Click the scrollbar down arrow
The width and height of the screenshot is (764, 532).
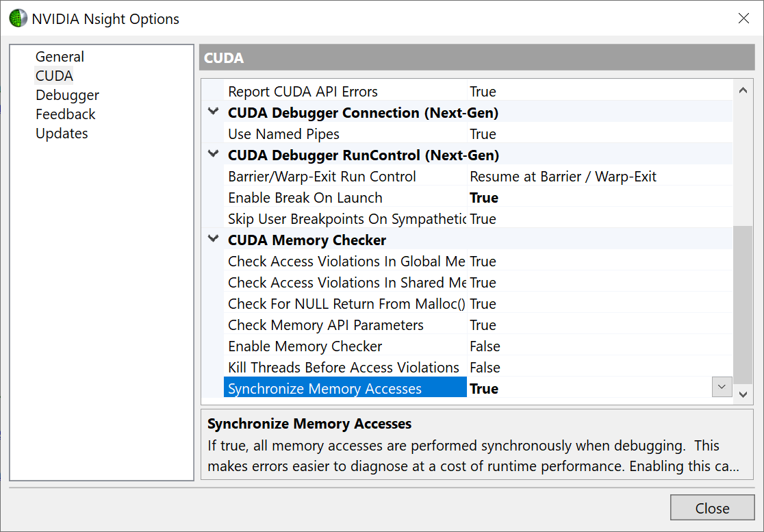pyautogui.click(x=743, y=394)
